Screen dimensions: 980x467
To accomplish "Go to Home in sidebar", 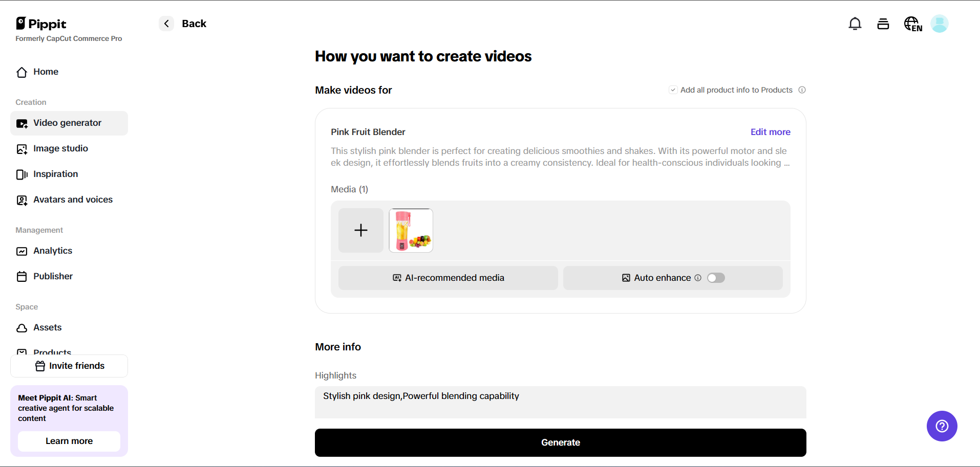I will [x=46, y=72].
